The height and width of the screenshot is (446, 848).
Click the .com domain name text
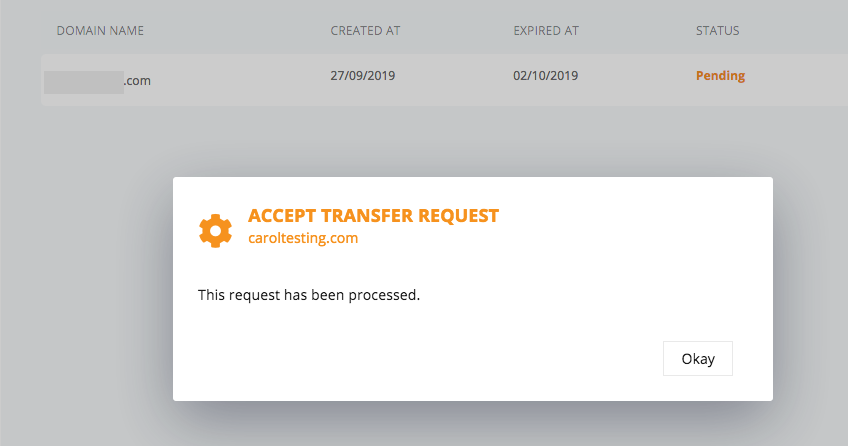point(137,81)
